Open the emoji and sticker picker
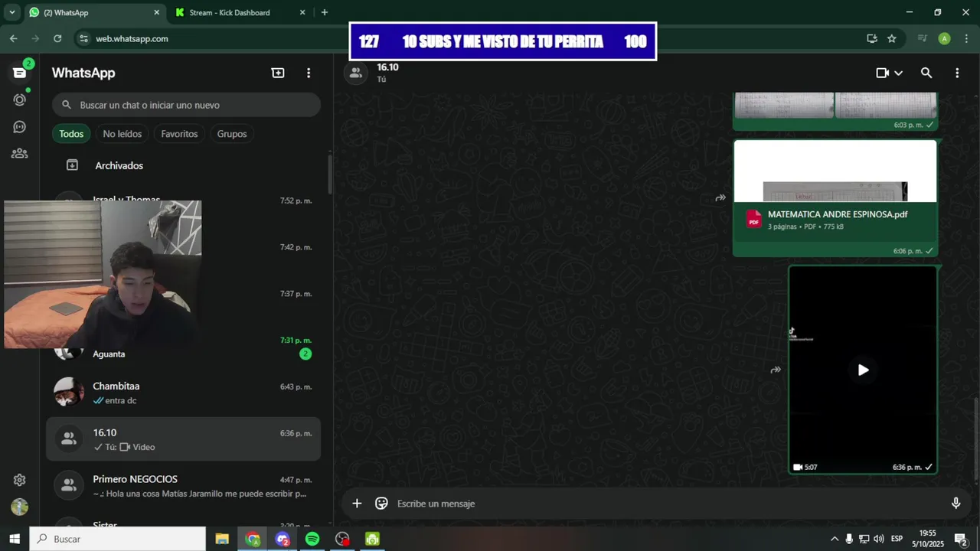Screen dimensions: 980x551 381,504
